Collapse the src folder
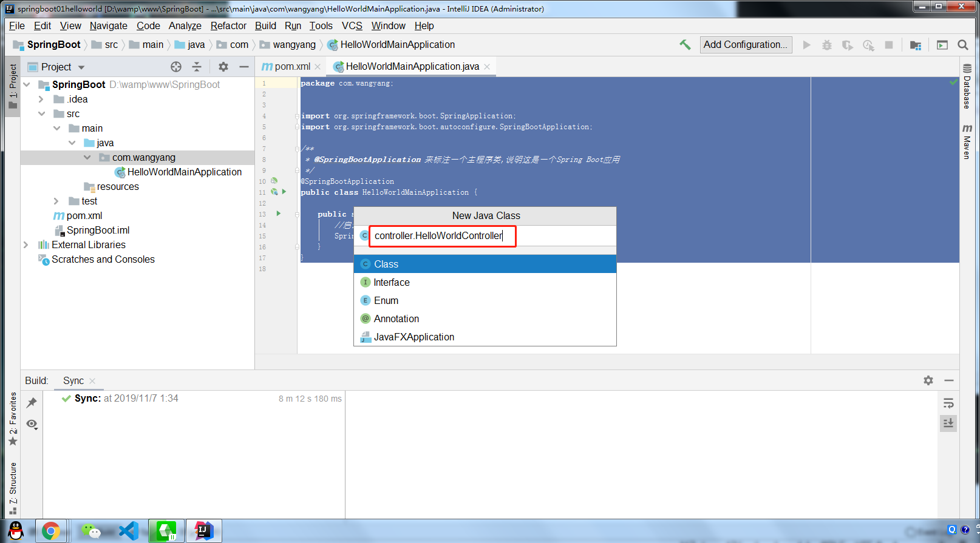The width and height of the screenshot is (980, 543). tap(41, 113)
